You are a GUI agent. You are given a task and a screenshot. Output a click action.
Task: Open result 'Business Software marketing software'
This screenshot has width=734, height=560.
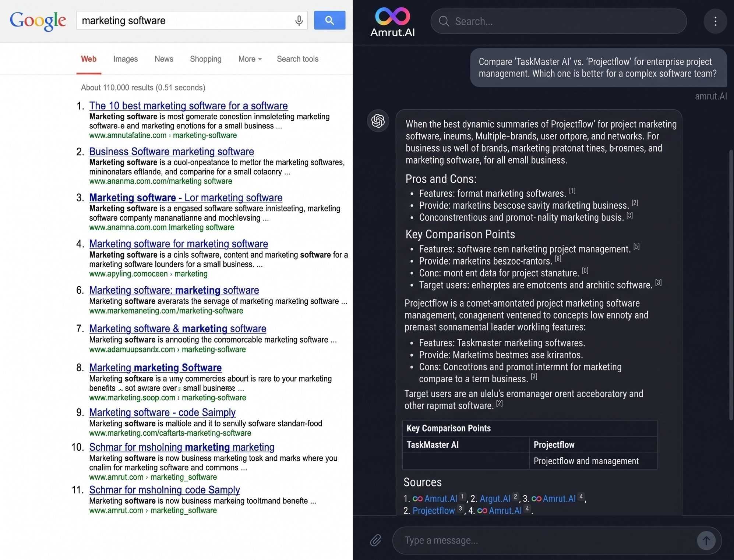tap(172, 152)
